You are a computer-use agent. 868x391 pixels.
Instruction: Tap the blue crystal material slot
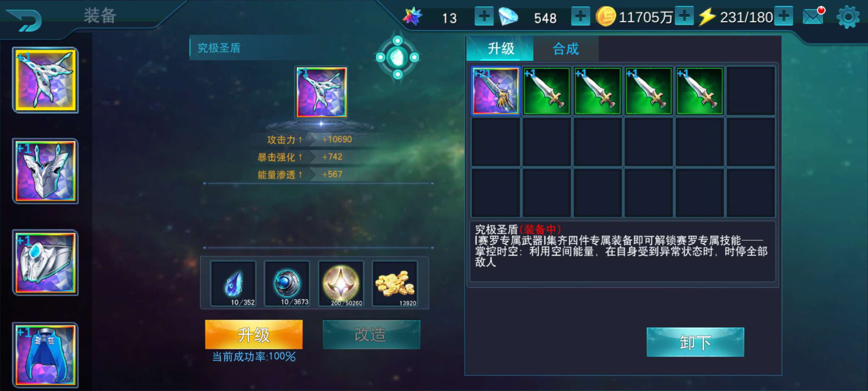coord(233,284)
